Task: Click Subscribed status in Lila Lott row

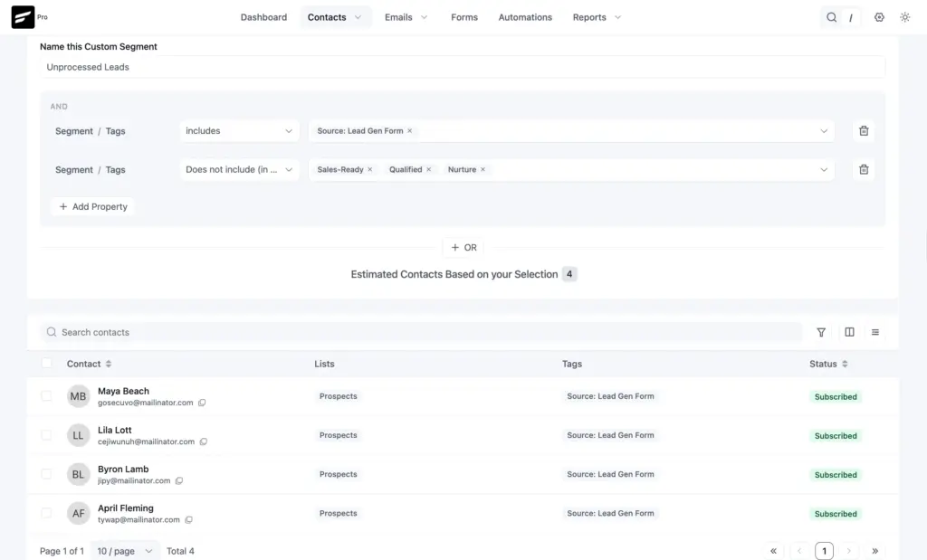Action: coord(836,436)
